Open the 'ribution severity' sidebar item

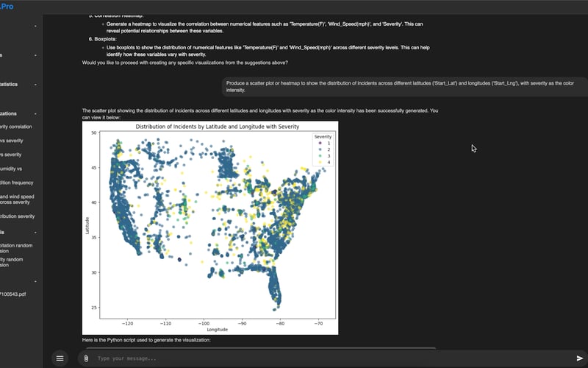click(x=17, y=216)
